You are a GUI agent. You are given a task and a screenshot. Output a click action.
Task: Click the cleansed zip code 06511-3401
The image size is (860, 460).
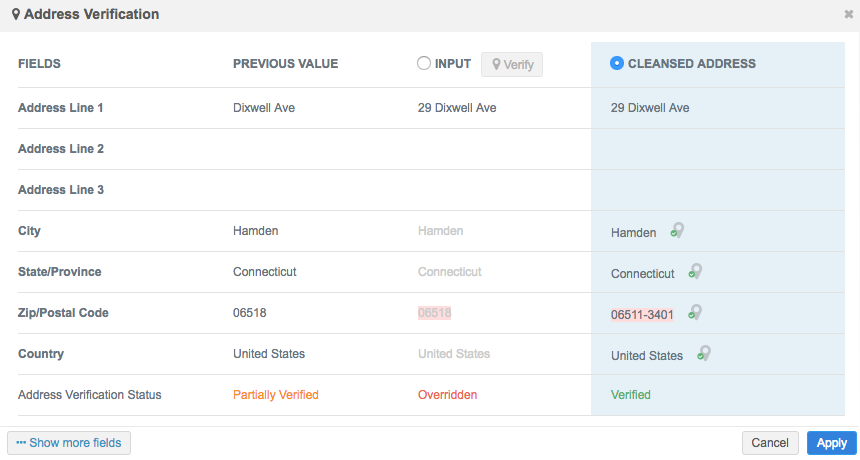click(x=642, y=315)
